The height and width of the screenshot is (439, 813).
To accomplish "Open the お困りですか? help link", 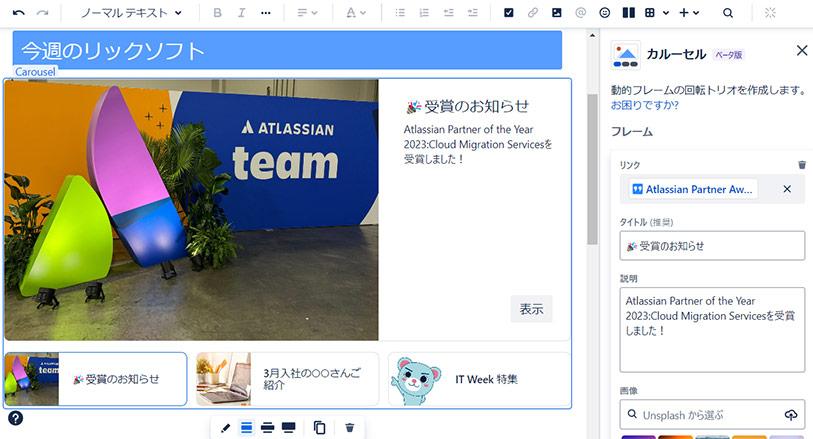I will 644,105.
